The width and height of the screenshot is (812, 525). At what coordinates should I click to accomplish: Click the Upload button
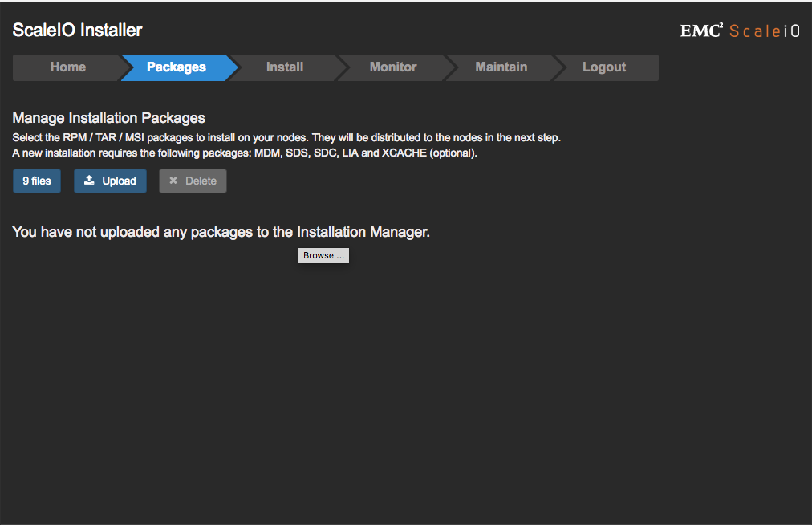[110, 181]
